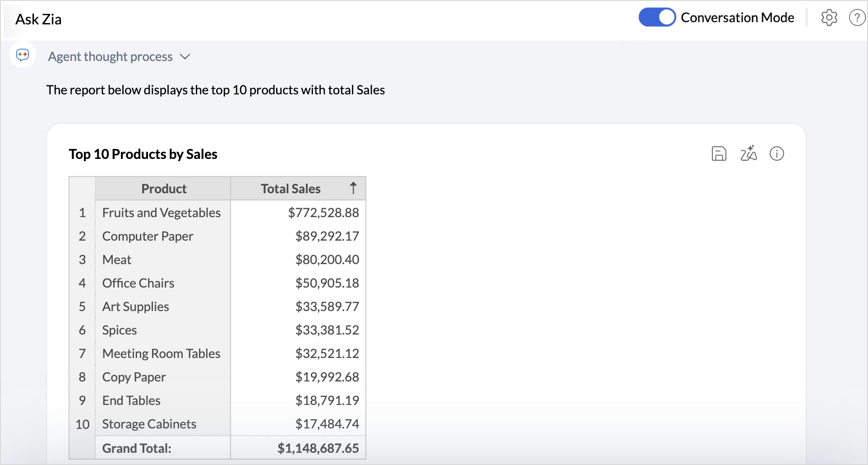Screen dimensions: 868x465
Task: Toggle Conversation Mode switch off
Action: point(657,18)
